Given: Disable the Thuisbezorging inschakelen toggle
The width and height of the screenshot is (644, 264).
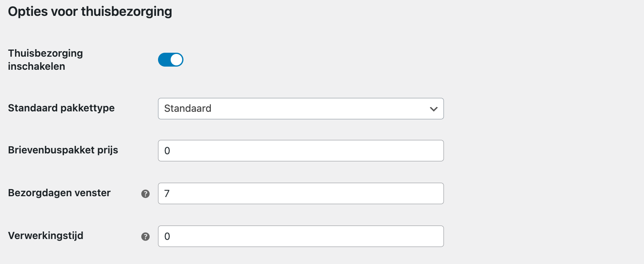Looking at the screenshot, I should click(x=170, y=59).
